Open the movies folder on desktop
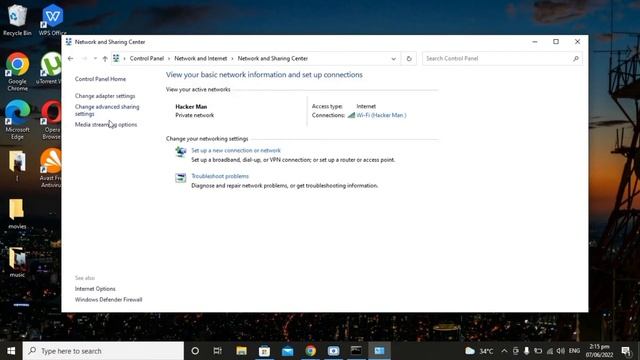 point(17,213)
